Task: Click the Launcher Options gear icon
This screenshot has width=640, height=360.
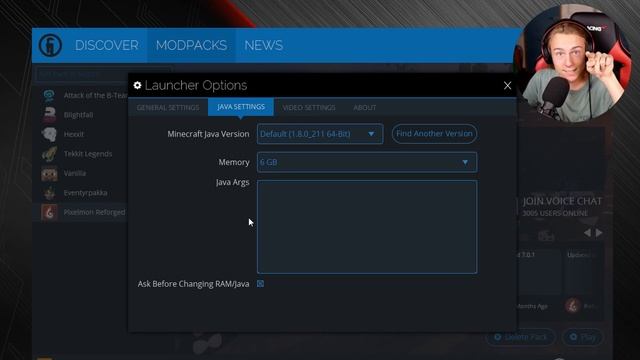Action: coord(138,85)
